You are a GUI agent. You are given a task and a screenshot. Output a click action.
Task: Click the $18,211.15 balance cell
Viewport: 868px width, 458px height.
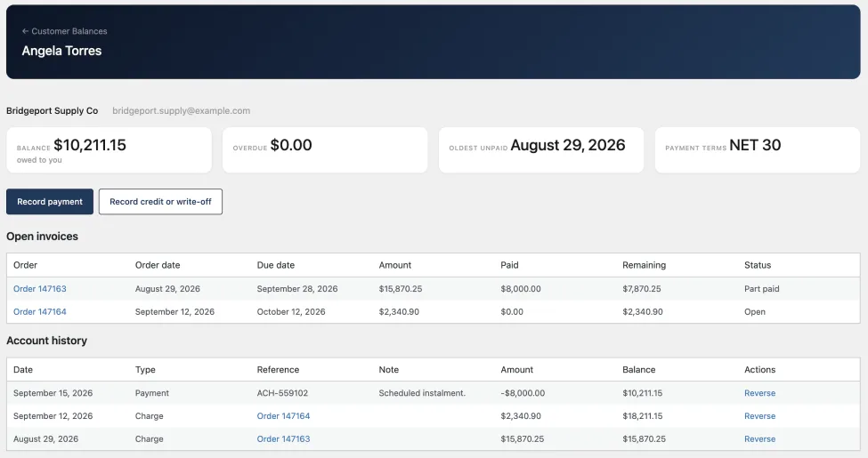coord(643,416)
